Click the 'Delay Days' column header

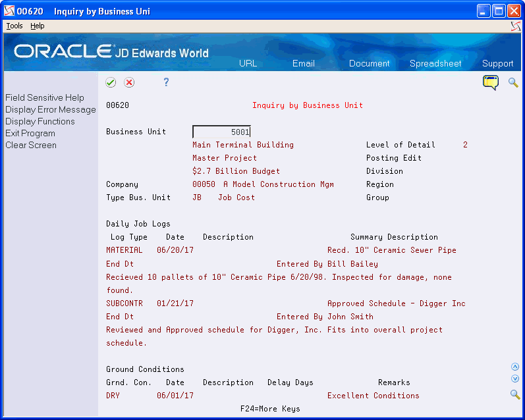(x=290, y=382)
